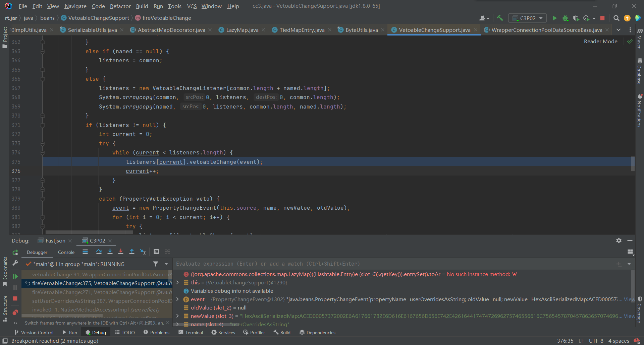
Task: Pause program icon in debug panel
Action: [x=15, y=287]
